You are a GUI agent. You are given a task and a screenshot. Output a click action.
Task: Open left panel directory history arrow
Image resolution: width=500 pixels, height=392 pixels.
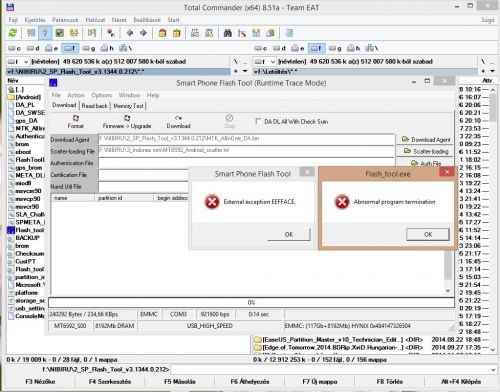coord(245,71)
